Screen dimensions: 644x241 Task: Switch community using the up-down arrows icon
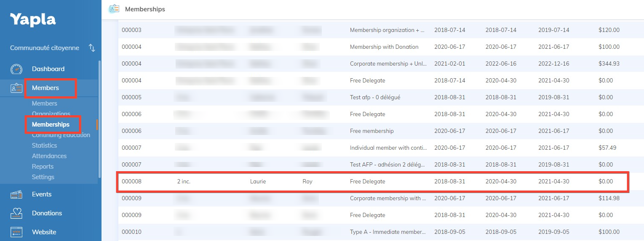click(x=92, y=48)
